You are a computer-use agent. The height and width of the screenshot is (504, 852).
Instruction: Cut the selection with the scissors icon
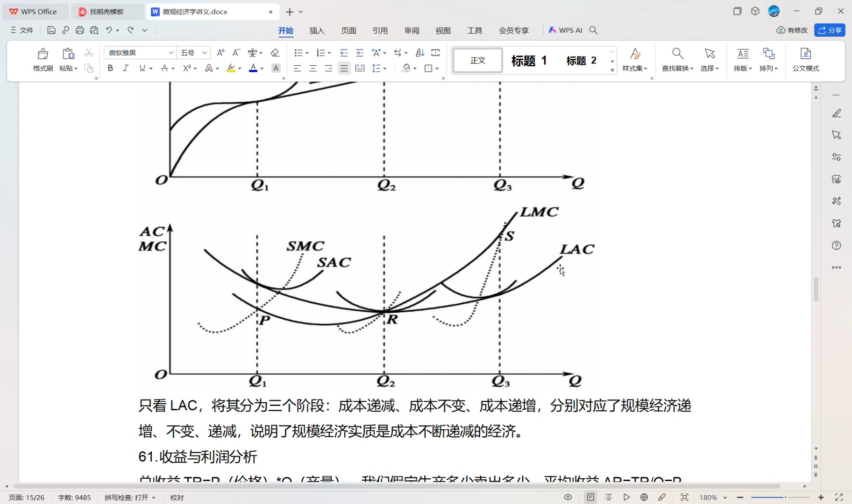(89, 52)
